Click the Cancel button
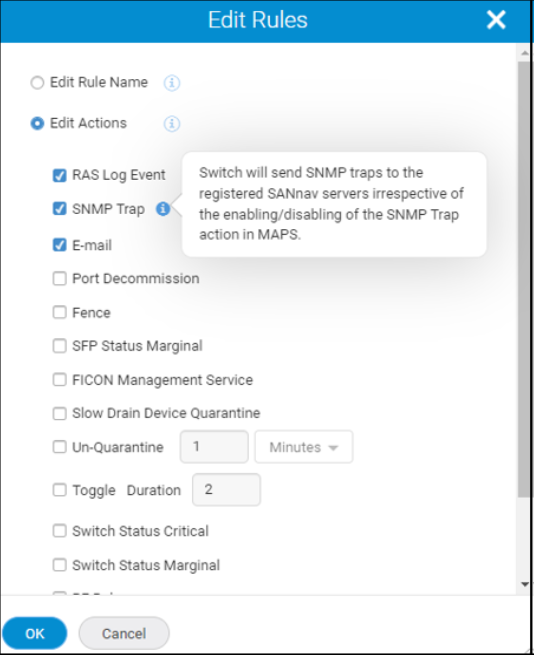The width and height of the screenshot is (534, 656). tap(124, 633)
